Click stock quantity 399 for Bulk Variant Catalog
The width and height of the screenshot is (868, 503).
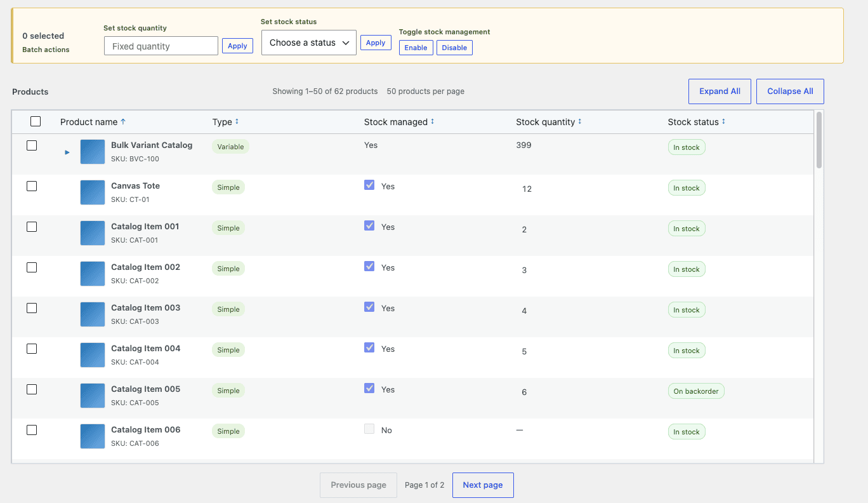tap(523, 145)
